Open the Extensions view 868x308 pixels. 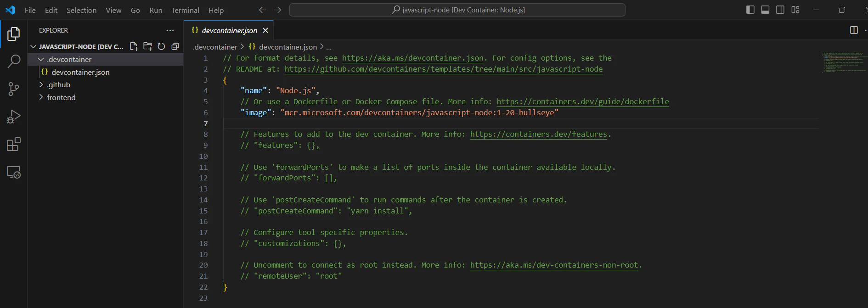tap(14, 145)
